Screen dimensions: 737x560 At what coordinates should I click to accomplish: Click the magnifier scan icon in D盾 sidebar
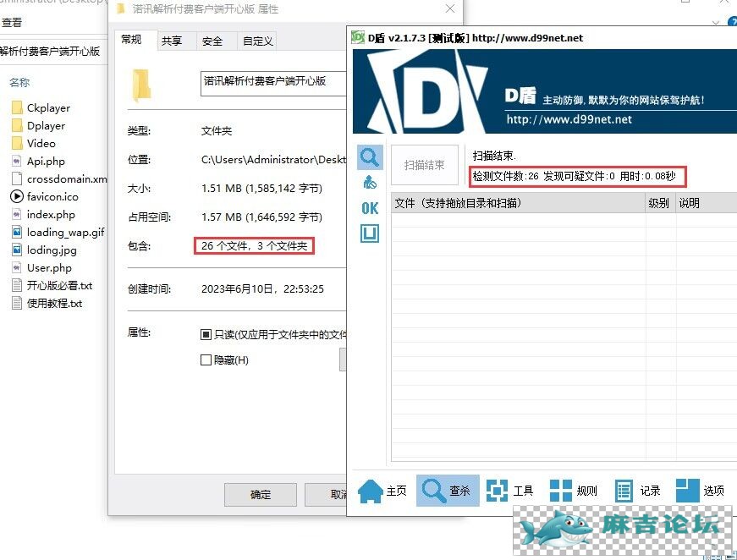click(x=370, y=156)
